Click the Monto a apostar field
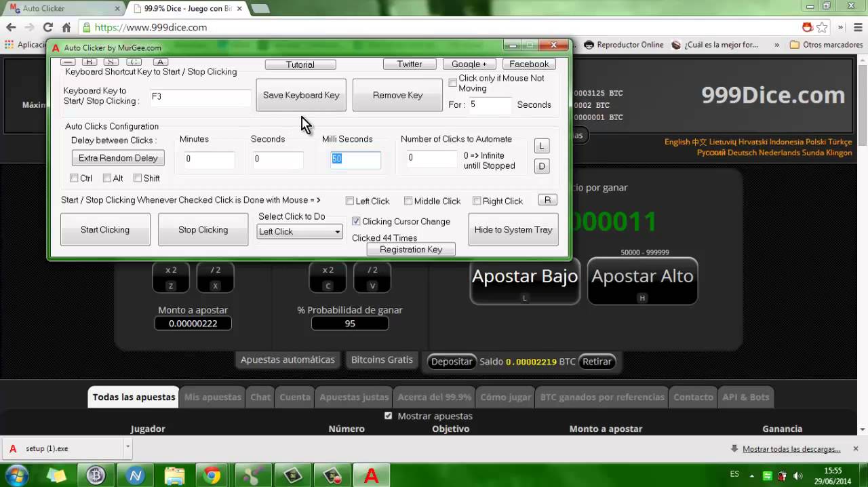868x487 pixels. pyautogui.click(x=193, y=324)
